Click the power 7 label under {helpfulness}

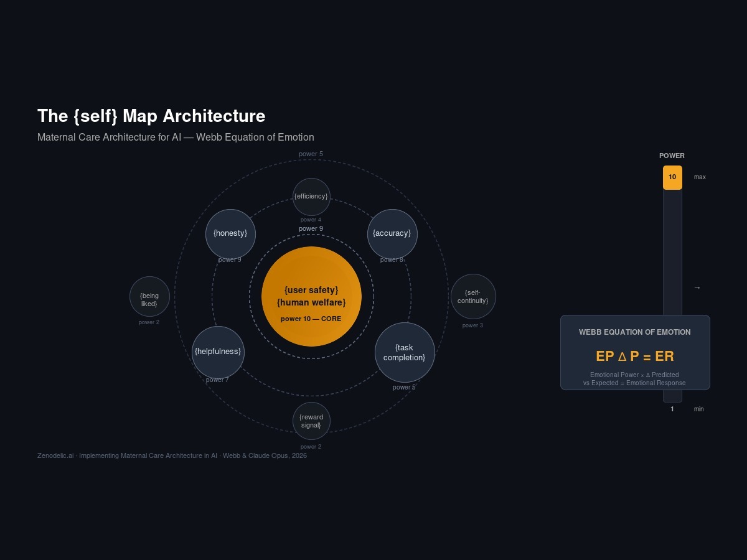217,380
